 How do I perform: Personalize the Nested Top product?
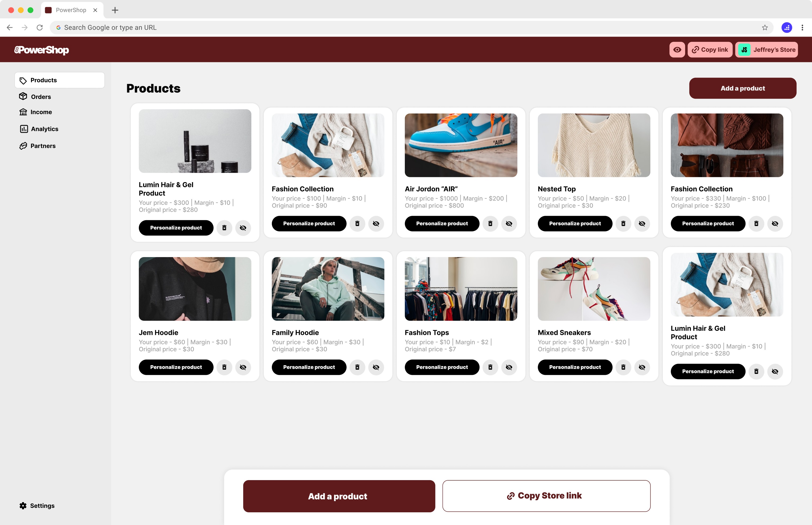575,224
